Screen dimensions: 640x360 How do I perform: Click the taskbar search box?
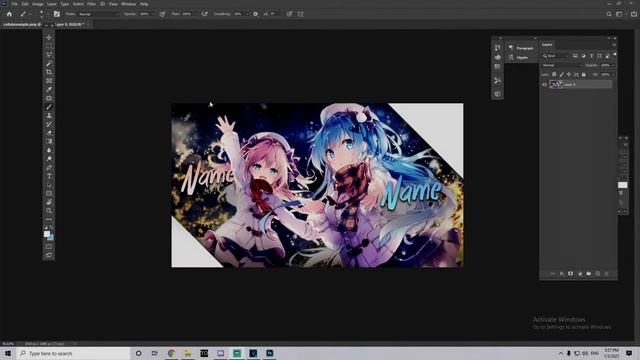pyautogui.click(x=73, y=353)
